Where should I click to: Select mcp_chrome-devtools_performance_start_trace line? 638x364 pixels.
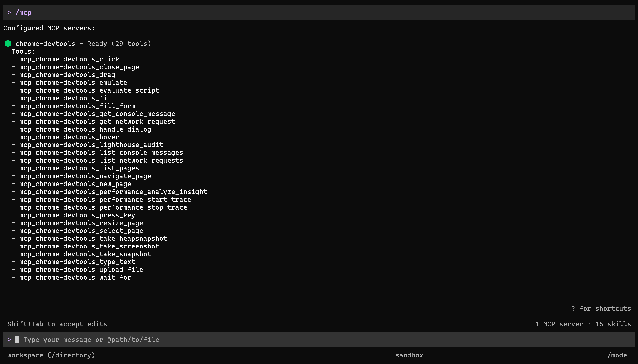(105, 199)
